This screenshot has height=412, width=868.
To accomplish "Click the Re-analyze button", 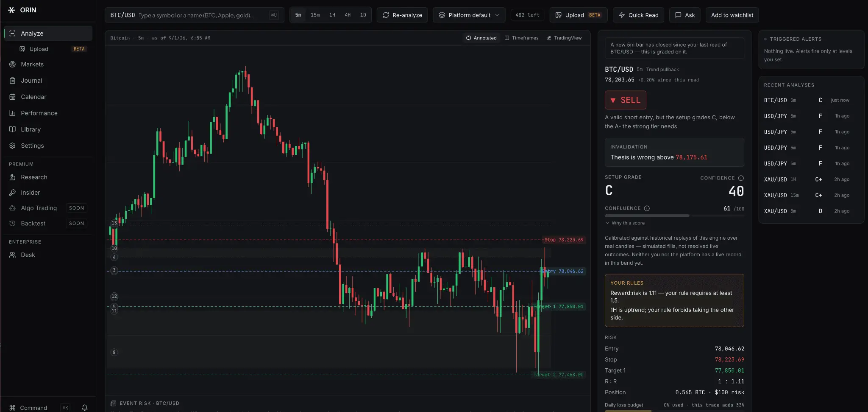I will 402,15.
